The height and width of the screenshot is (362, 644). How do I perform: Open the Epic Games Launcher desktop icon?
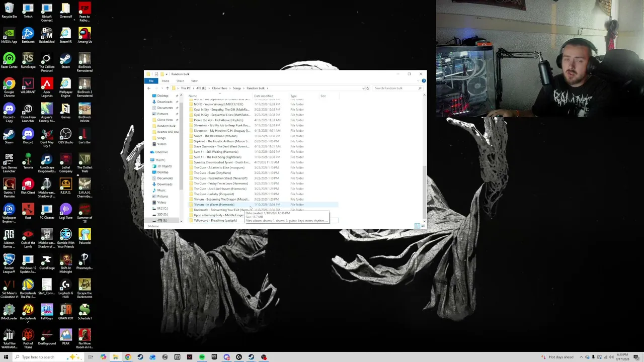pyautogui.click(x=9, y=163)
